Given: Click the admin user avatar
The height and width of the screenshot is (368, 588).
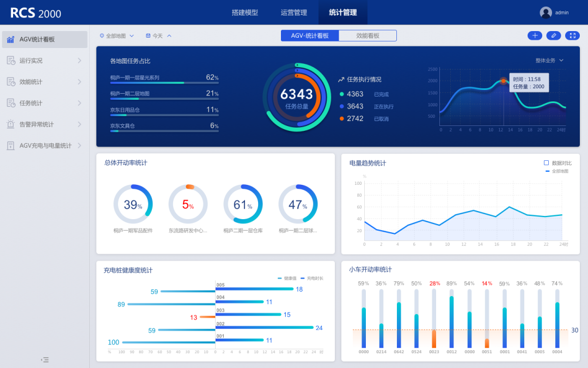Looking at the screenshot, I should tap(546, 13).
